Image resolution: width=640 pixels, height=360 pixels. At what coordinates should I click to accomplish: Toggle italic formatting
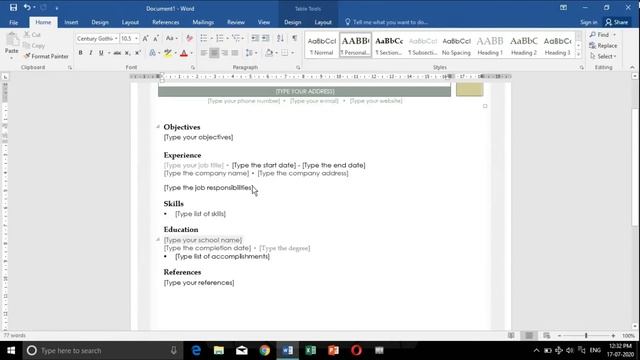pyautogui.click(x=91, y=53)
